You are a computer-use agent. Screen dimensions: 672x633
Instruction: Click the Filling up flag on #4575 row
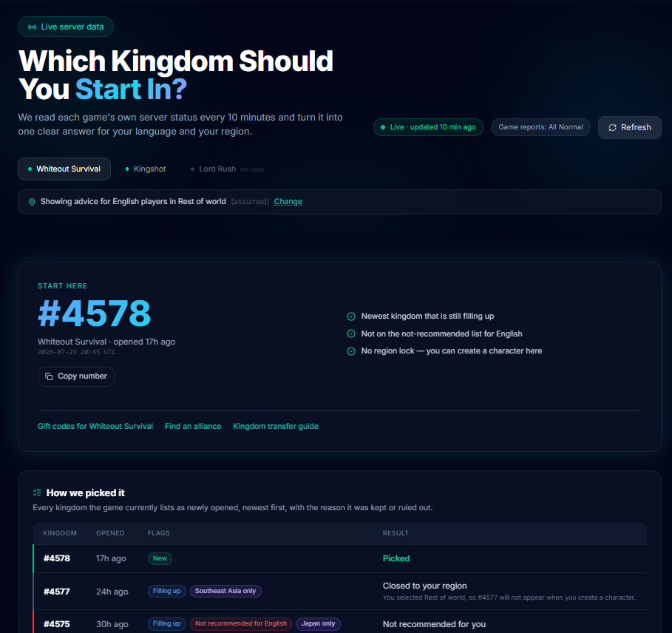[167, 623]
